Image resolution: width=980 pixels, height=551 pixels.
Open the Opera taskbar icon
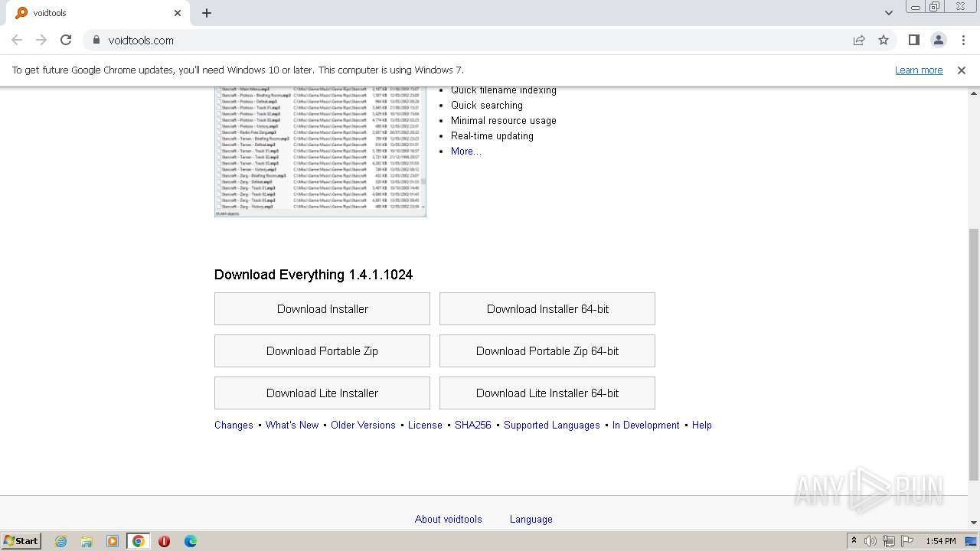click(164, 541)
